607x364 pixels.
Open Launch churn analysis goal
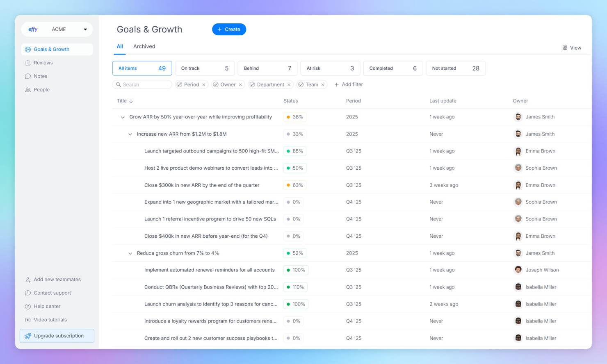click(211, 304)
